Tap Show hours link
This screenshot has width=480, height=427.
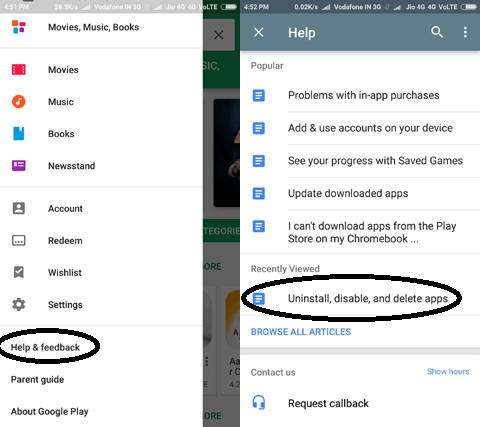coord(448,371)
